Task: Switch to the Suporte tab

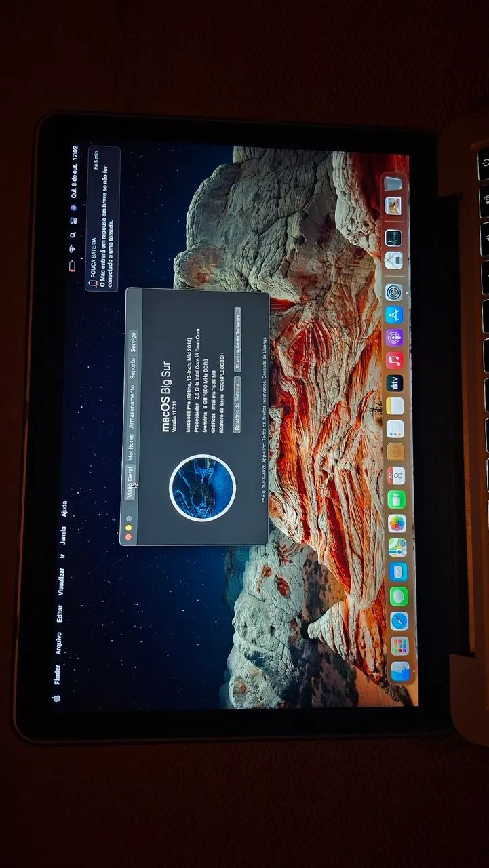Action: [x=132, y=368]
